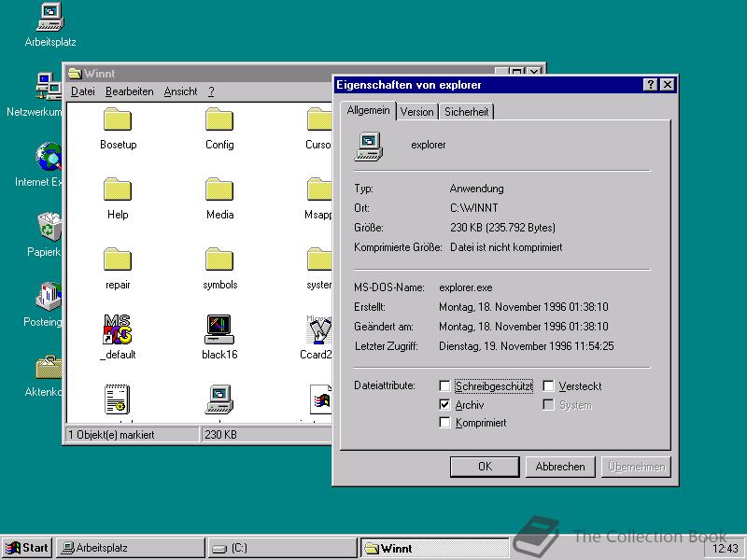Click the Anwendung type value
The image size is (747, 560).
(476, 189)
